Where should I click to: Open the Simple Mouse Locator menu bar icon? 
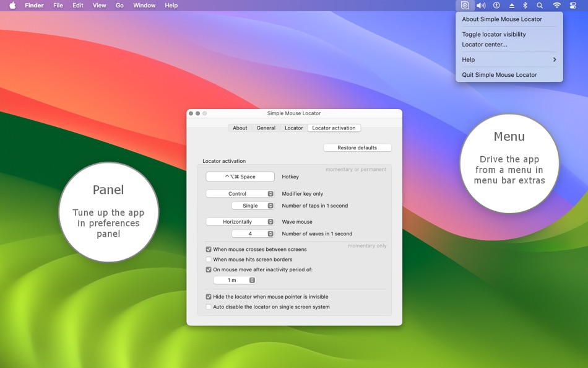coord(465,5)
